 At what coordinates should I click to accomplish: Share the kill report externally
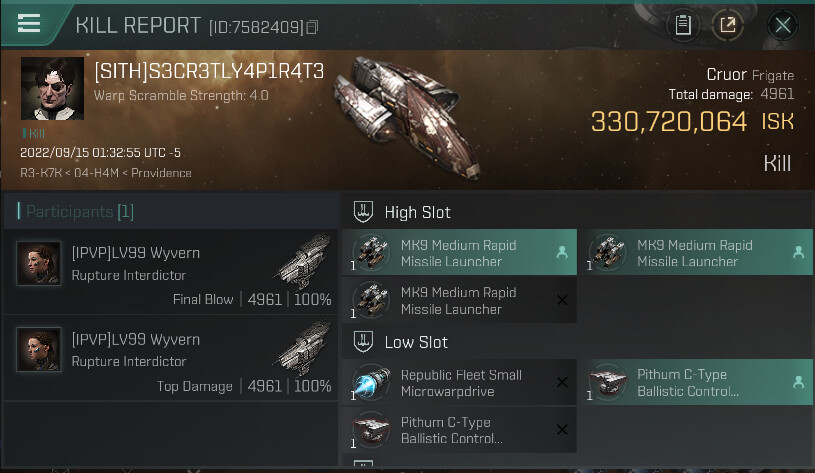[x=728, y=24]
